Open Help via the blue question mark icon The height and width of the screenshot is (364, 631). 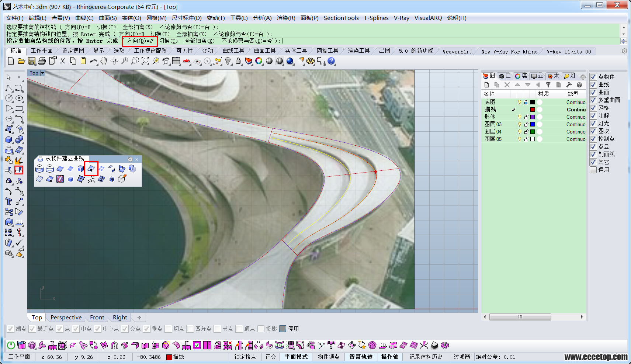[x=331, y=61]
